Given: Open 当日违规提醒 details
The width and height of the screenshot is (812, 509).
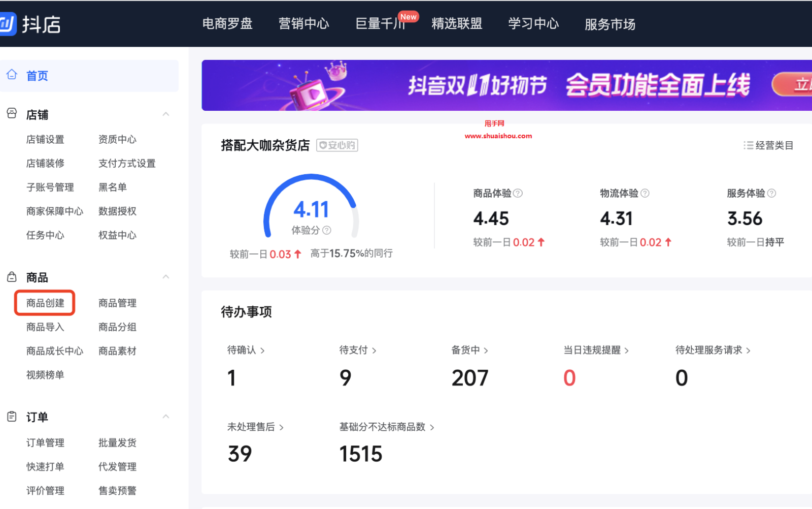Looking at the screenshot, I should click(x=596, y=350).
